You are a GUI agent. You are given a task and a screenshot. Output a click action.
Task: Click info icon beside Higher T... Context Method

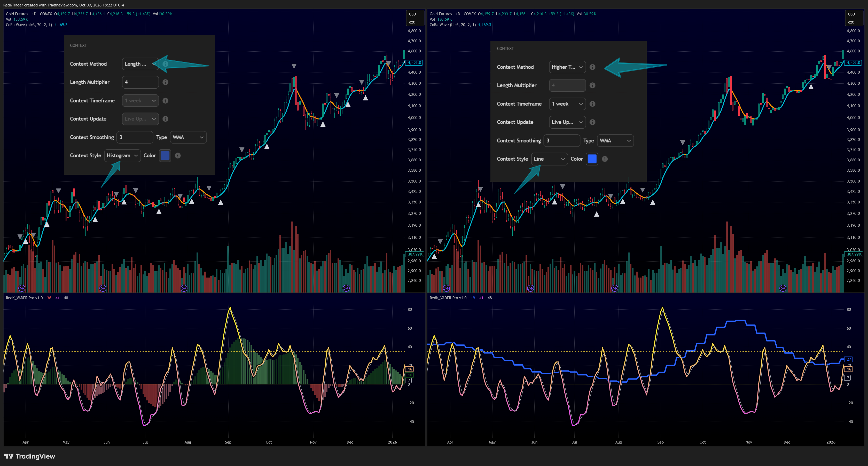coord(592,67)
